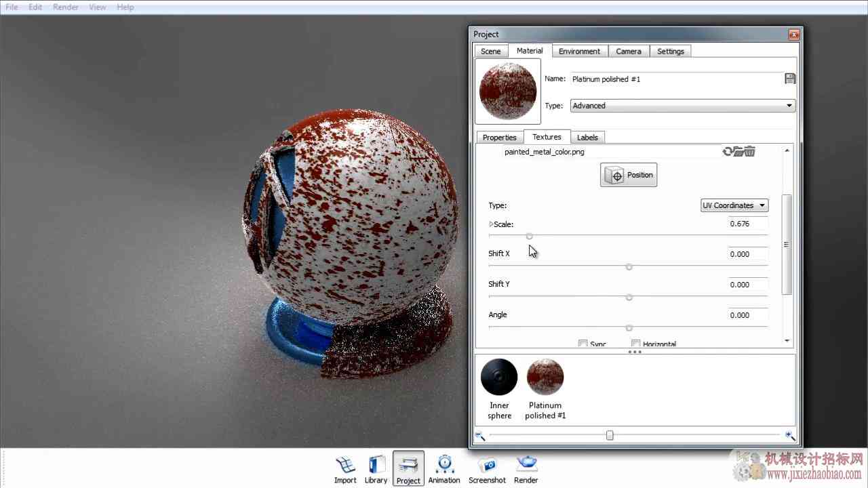The image size is (868, 488).
Task: Open the Library panel icon
Action: tap(376, 469)
